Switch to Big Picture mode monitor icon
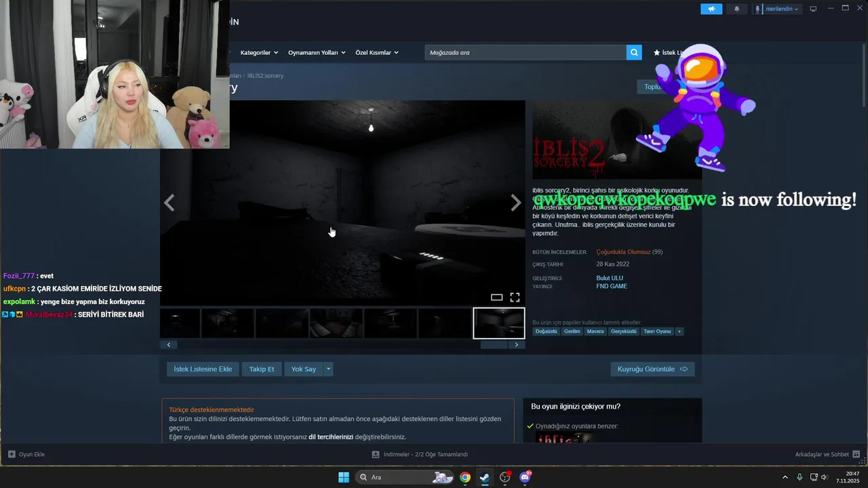Viewport: 868px width, 488px height. point(813,9)
